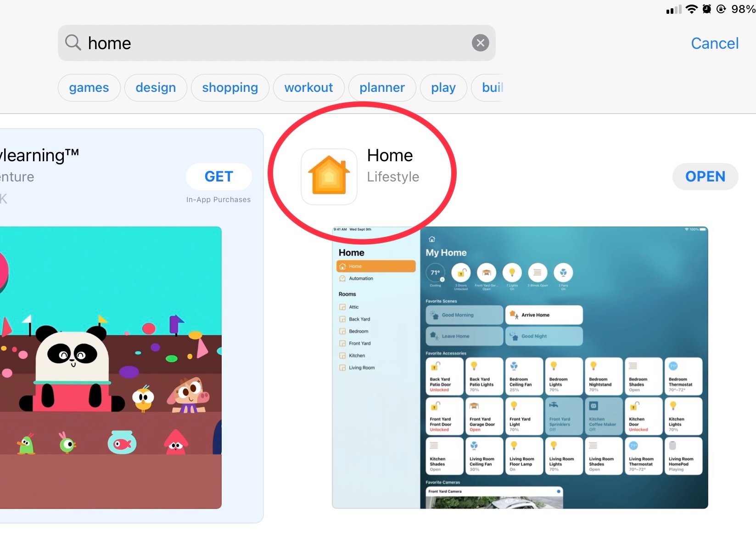The width and height of the screenshot is (756, 537).
Task: Select the "play" search suggestion
Action: pyautogui.click(x=443, y=88)
